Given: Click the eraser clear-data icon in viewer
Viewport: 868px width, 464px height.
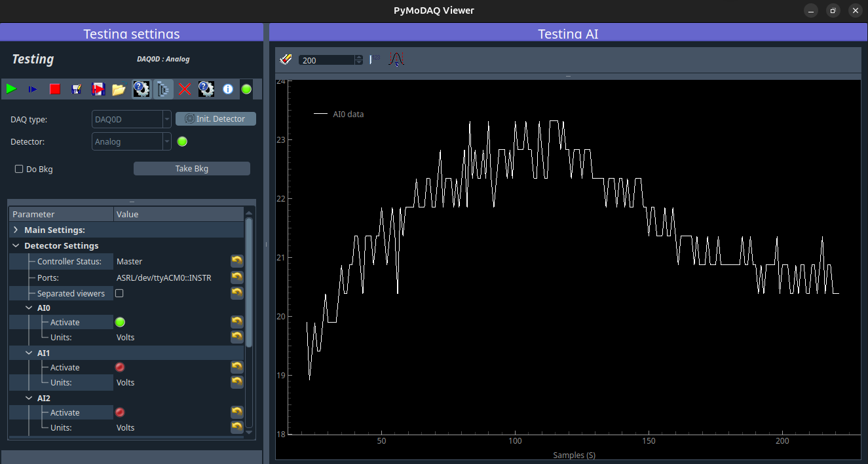Looking at the screenshot, I should click(286, 60).
